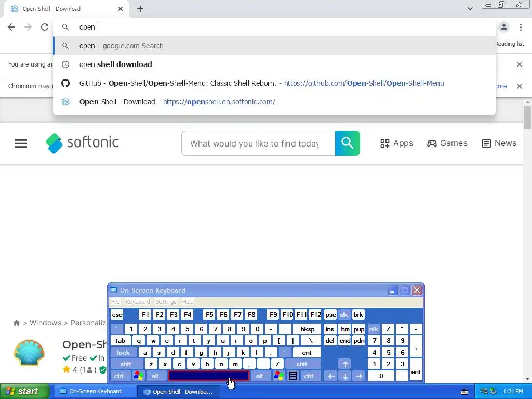
Task: Click the Open-Shell seashell app icon
Action: 29,353
